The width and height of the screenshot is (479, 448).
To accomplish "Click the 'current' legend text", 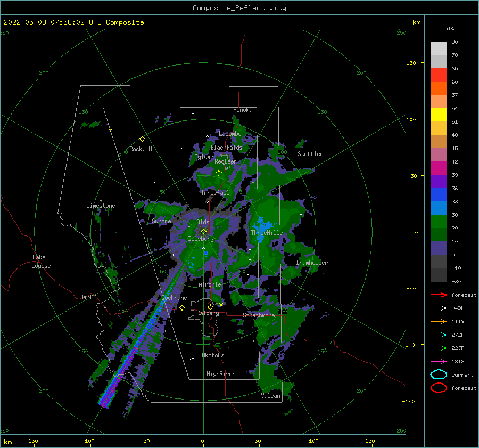I will click(x=463, y=374).
